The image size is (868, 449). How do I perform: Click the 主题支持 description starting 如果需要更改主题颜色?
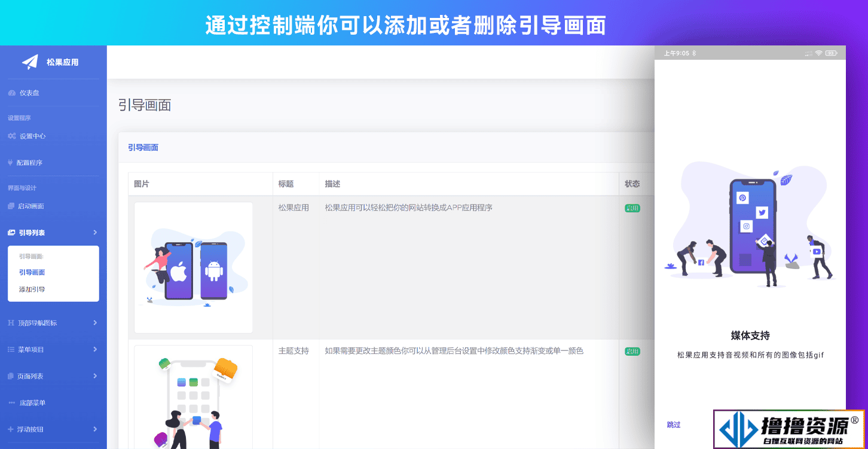point(454,351)
